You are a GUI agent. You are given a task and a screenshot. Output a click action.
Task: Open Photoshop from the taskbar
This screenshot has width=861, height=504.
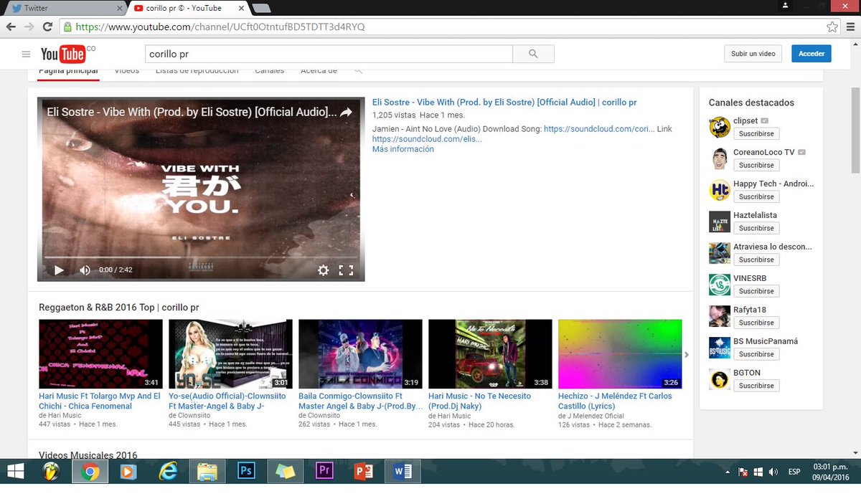click(246, 471)
